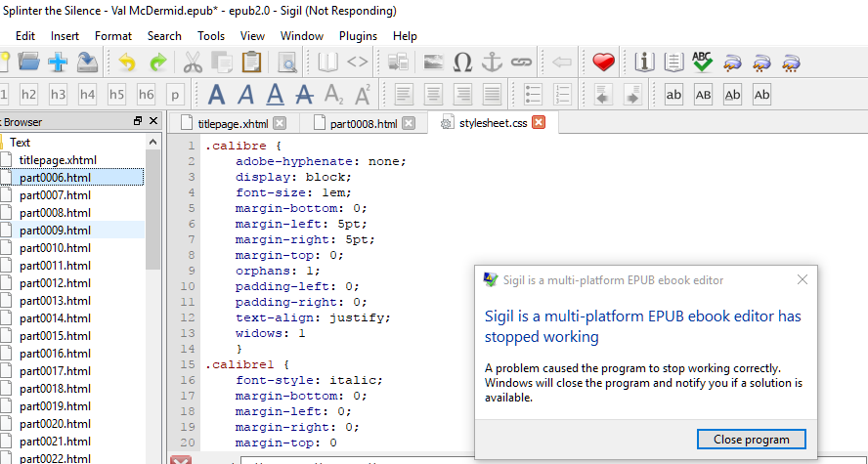Viewport: 868px width, 464px height.
Task: Open the Metadata Editor info icon
Action: (x=644, y=63)
